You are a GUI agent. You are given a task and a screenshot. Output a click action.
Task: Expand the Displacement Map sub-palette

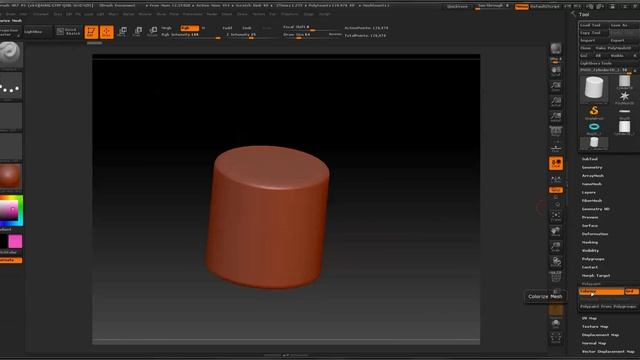[600, 335]
